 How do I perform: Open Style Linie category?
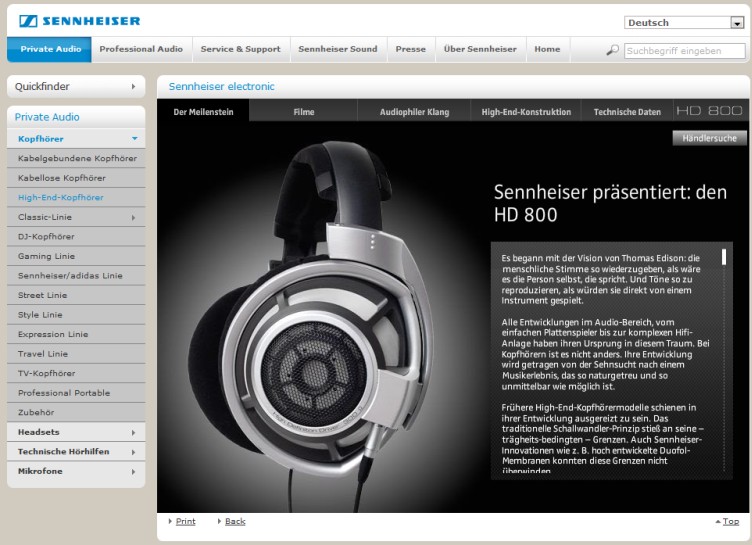click(76, 315)
